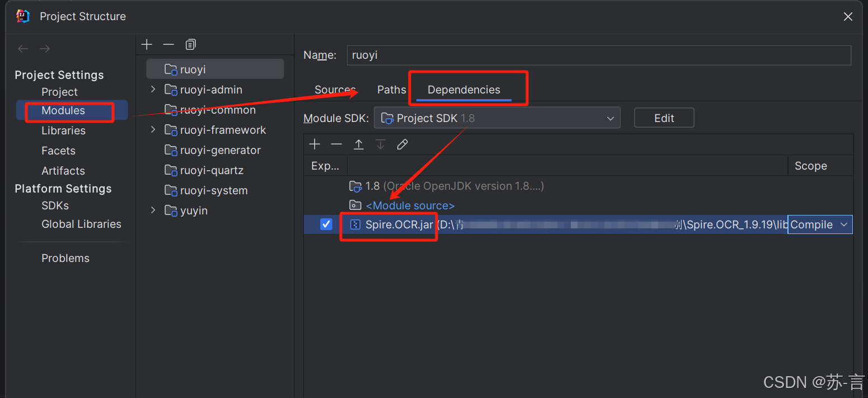
Task: Click the forward navigation arrow
Action: (45, 49)
